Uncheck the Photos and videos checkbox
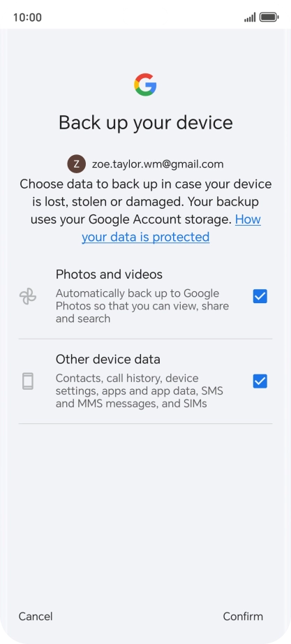The width and height of the screenshot is (291, 644). (x=260, y=296)
